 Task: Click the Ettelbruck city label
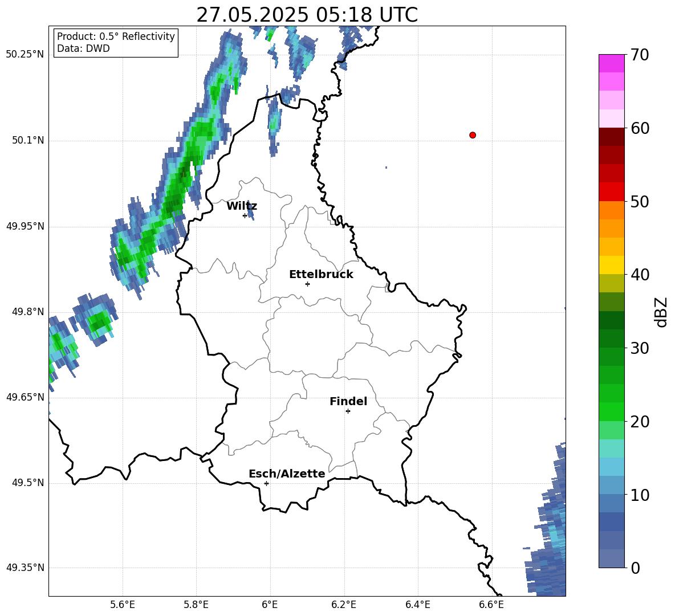321,275
